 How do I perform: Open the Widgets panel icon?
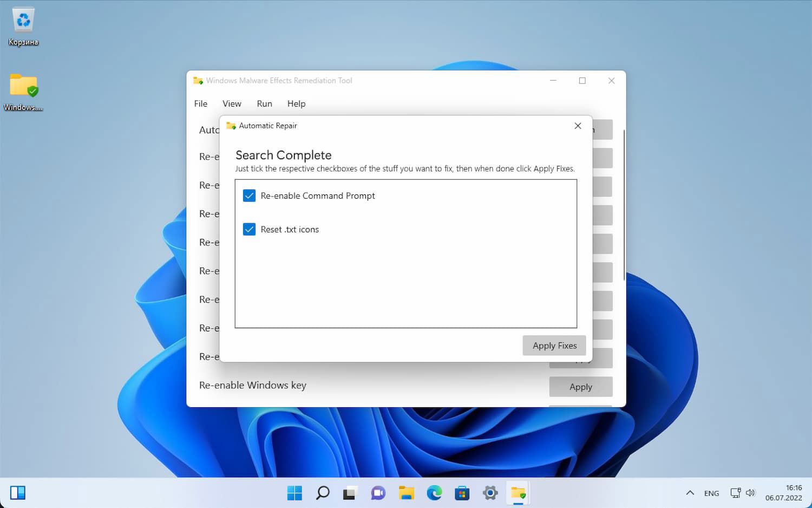click(x=18, y=493)
